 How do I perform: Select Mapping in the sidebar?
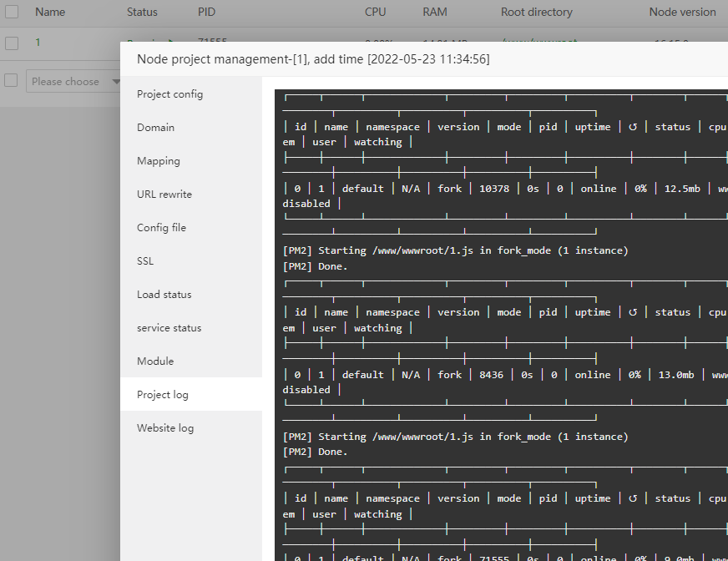coord(159,161)
